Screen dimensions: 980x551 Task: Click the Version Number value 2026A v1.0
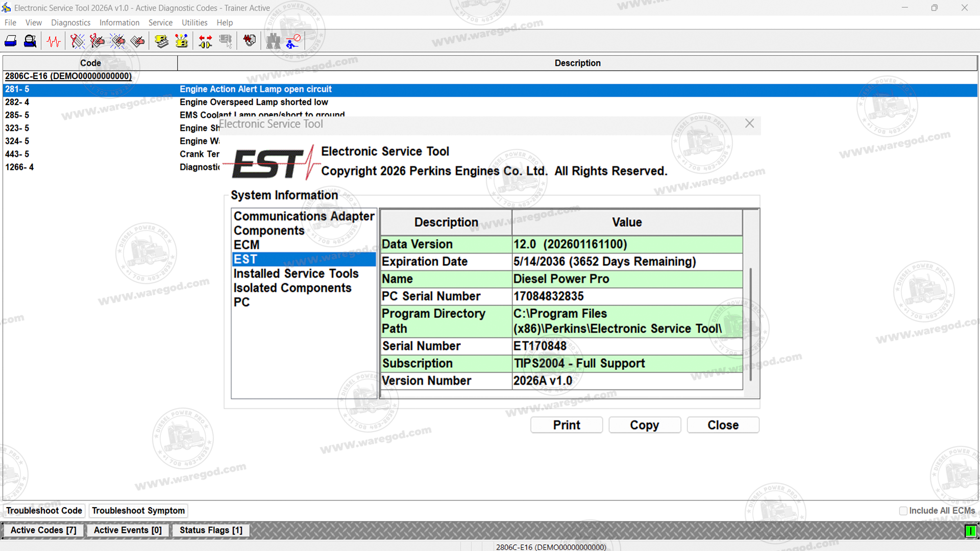(x=627, y=381)
